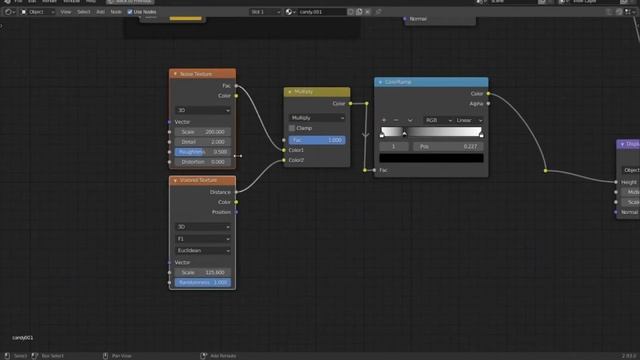Click the new material duplicate icon
This screenshot has width=640, height=360.
coord(359,12)
